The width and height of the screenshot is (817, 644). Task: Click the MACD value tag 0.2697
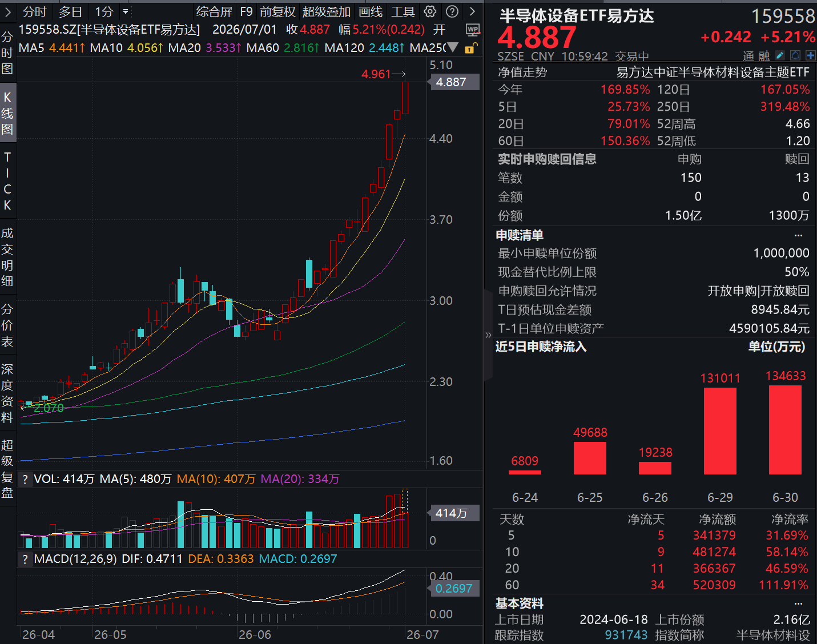click(x=453, y=588)
